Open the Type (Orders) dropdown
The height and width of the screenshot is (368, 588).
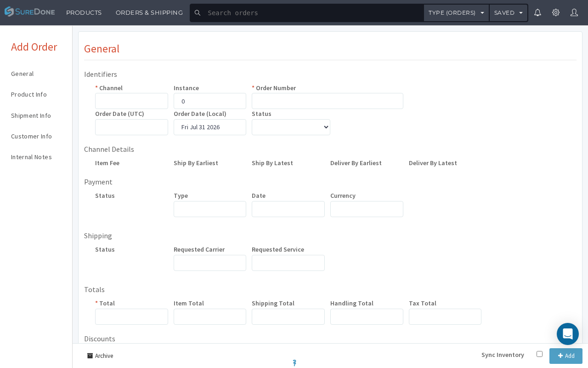(x=456, y=13)
